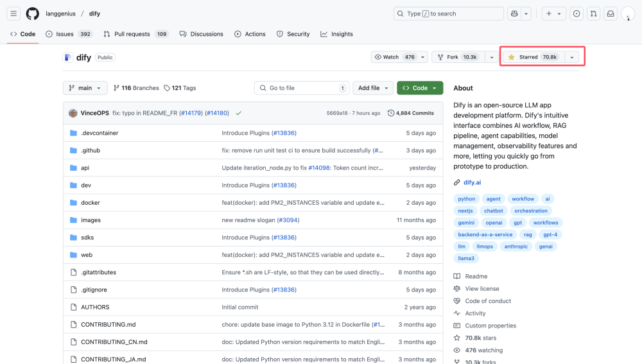Image resolution: width=642 pixels, height=364 pixels.
Task: Open the api folder icon
Action: click(x=73, y=168)
